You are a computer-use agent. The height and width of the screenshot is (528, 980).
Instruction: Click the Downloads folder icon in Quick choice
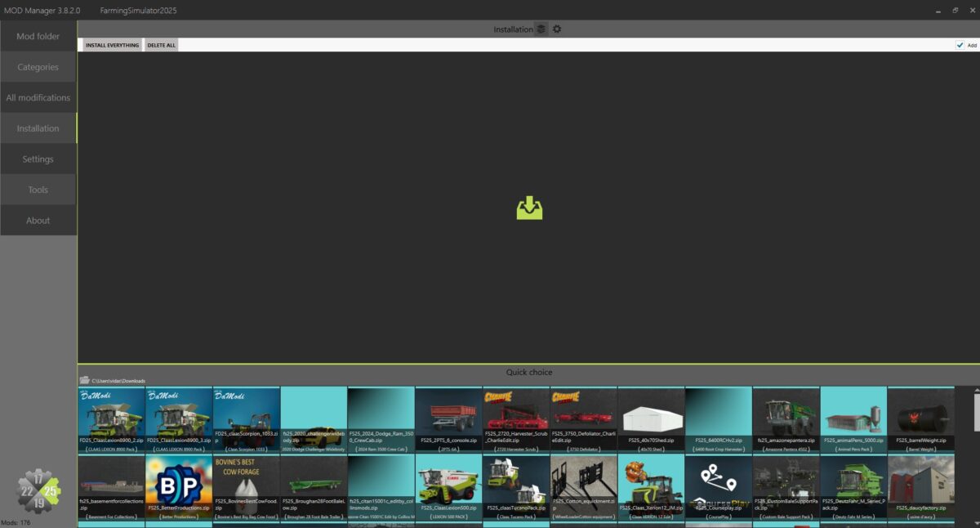point(86,379)
